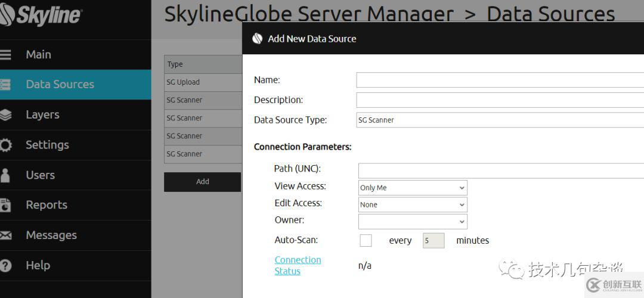644x298 pixels.
Task: Click into the Path (UNC) field
Action: coord(501,171)
